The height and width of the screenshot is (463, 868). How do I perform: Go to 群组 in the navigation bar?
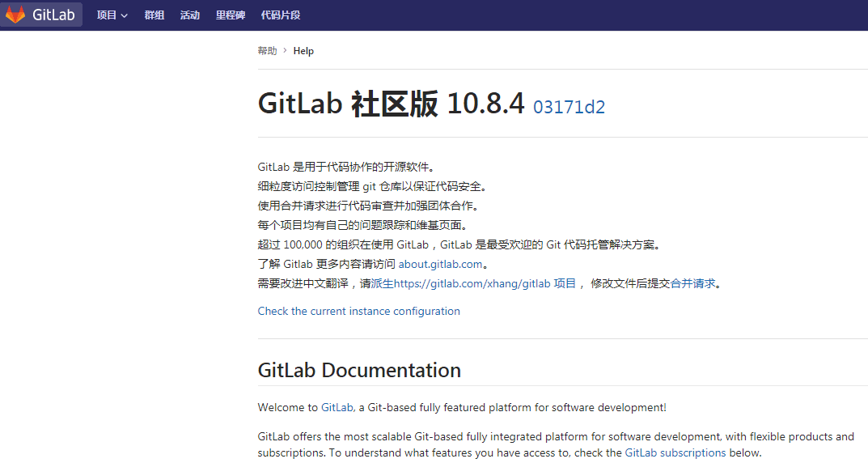point(155,15)
